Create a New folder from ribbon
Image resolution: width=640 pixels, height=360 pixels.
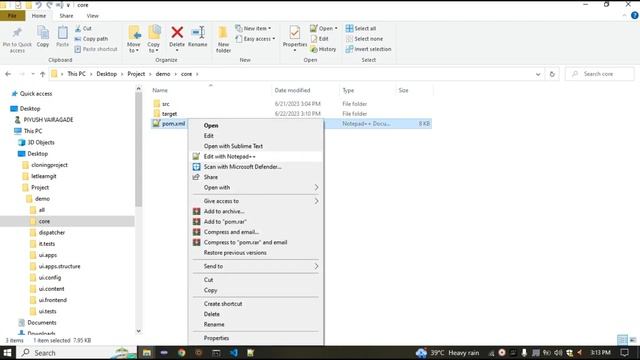[x=223, y=39]
